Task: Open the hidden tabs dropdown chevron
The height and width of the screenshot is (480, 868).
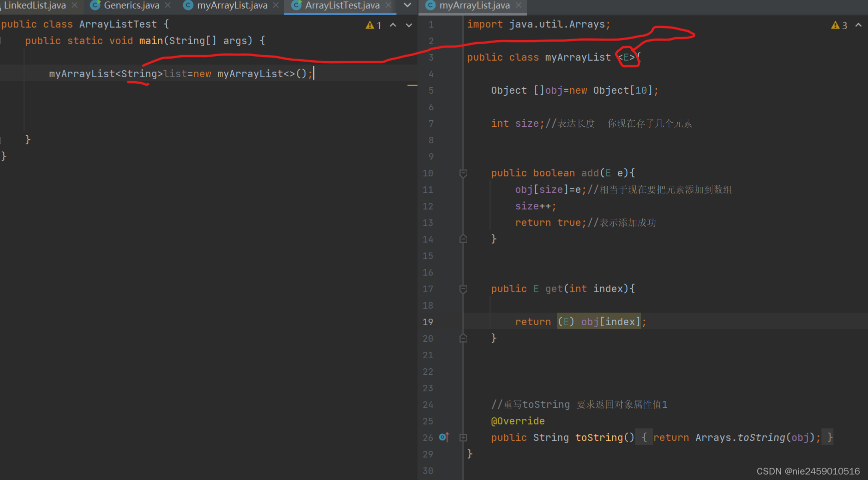Action: 407,6
